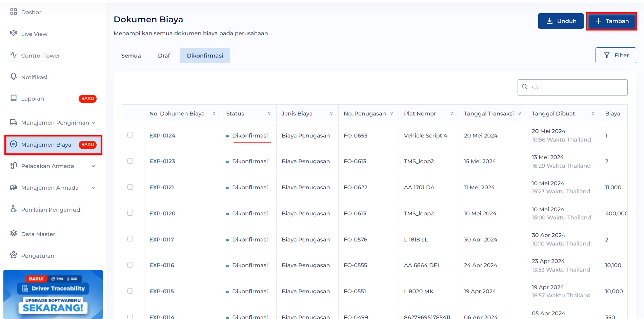Open document link EXP-0115

click(x=162, y=291)
